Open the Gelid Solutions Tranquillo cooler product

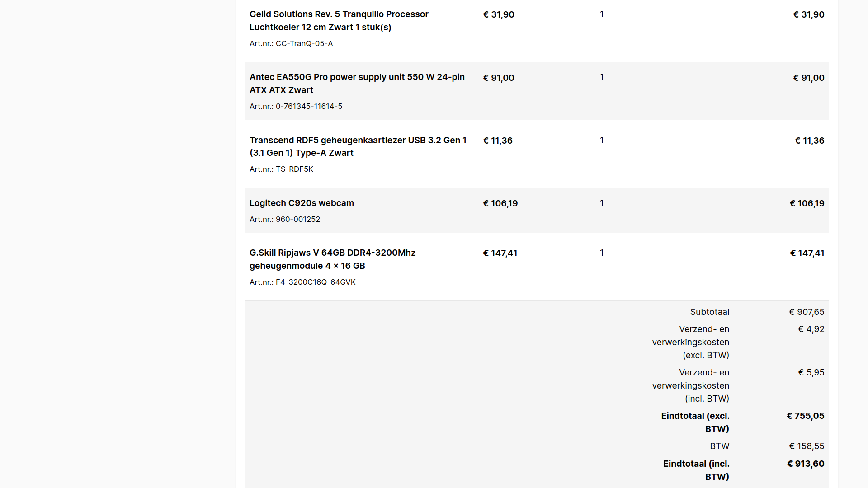[x=339, y=21]
